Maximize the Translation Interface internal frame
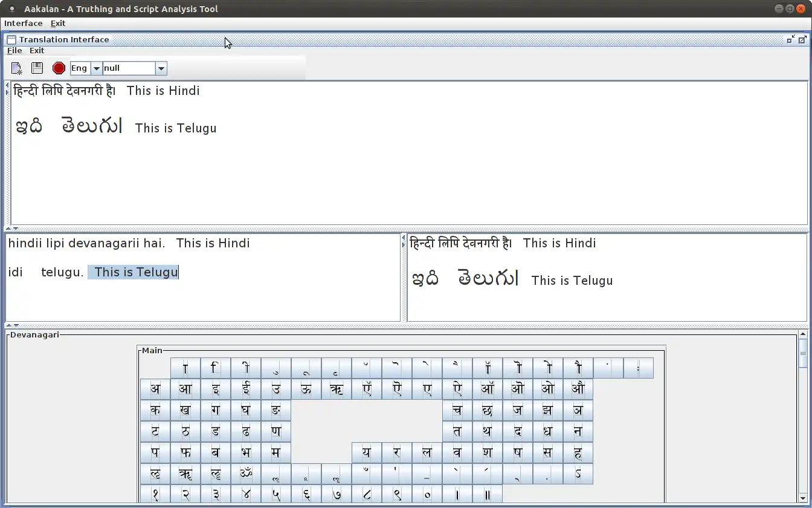 802,39
